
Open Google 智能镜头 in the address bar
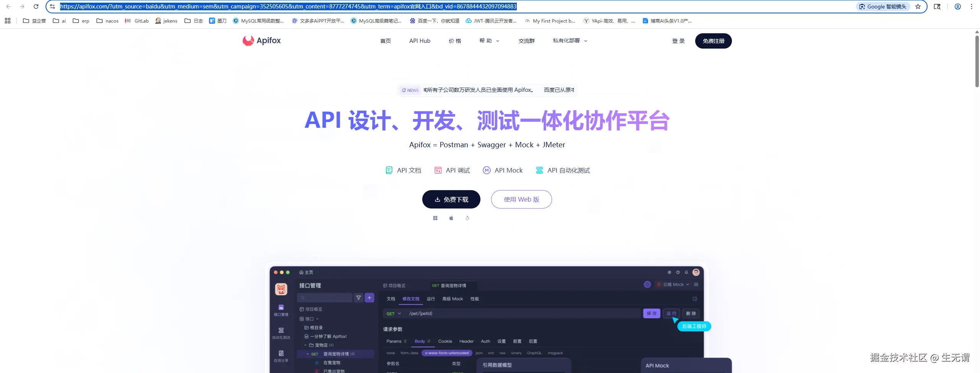tap(883, 7)
